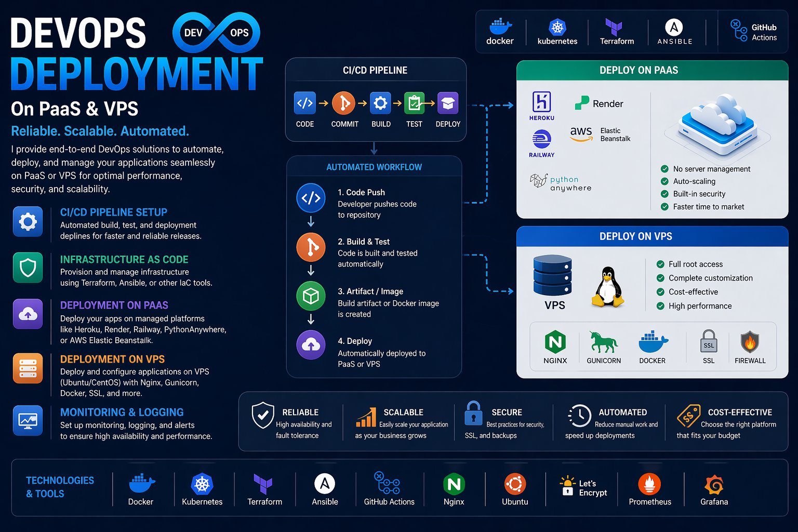Click the Kubernetes logo in top bar
The width and height of the screenshot is (798, 532).
[x=557, y=27]
